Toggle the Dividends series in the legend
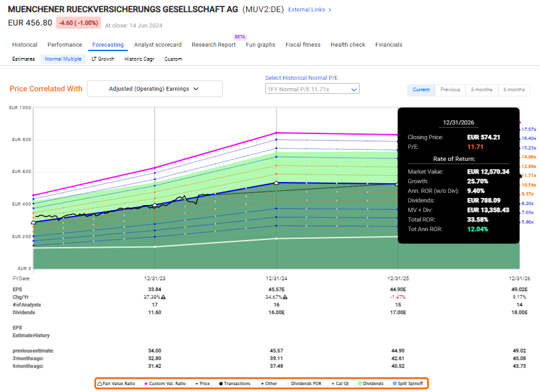 click(360, 383)
